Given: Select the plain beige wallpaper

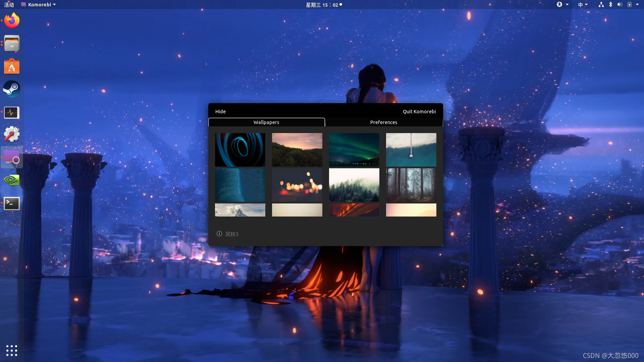Looking at the screenshot, I should 297,210.
